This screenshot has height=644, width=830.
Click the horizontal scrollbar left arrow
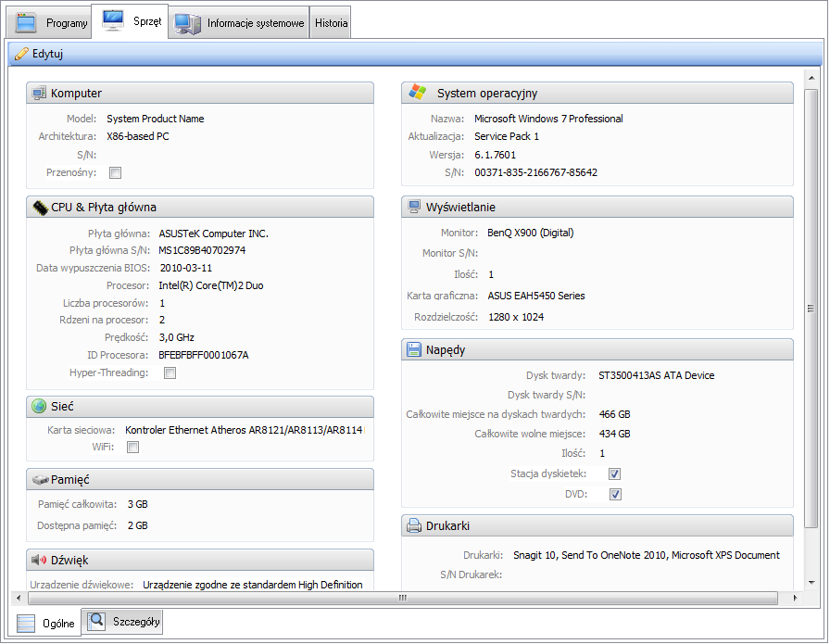click(x=19, y=598)
